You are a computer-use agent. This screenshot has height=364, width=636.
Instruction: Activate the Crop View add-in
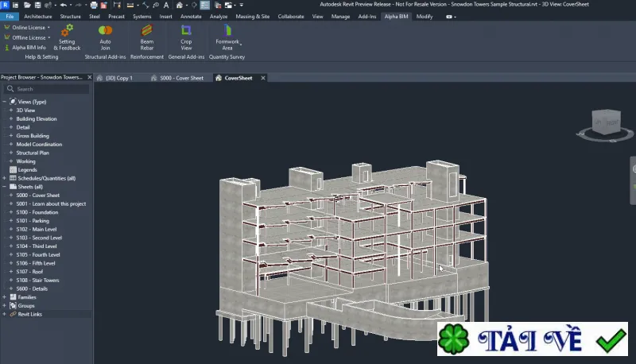[186, 37]
